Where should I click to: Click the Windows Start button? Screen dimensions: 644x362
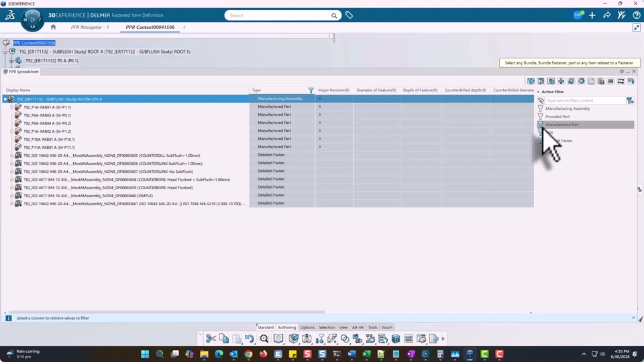145,354
